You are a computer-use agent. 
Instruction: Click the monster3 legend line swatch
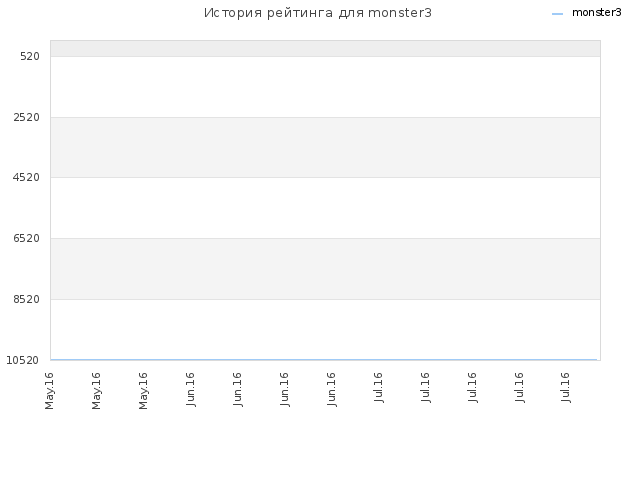click(557, 14)
